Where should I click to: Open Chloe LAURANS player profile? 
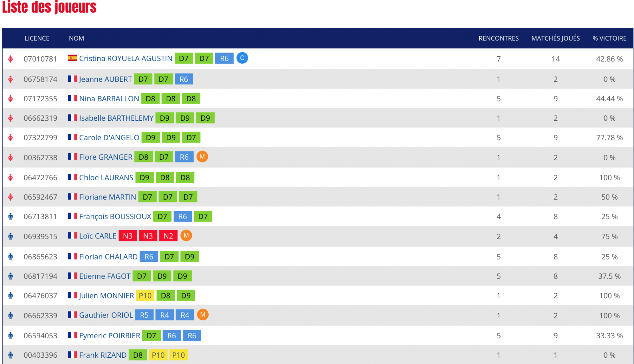106,178
